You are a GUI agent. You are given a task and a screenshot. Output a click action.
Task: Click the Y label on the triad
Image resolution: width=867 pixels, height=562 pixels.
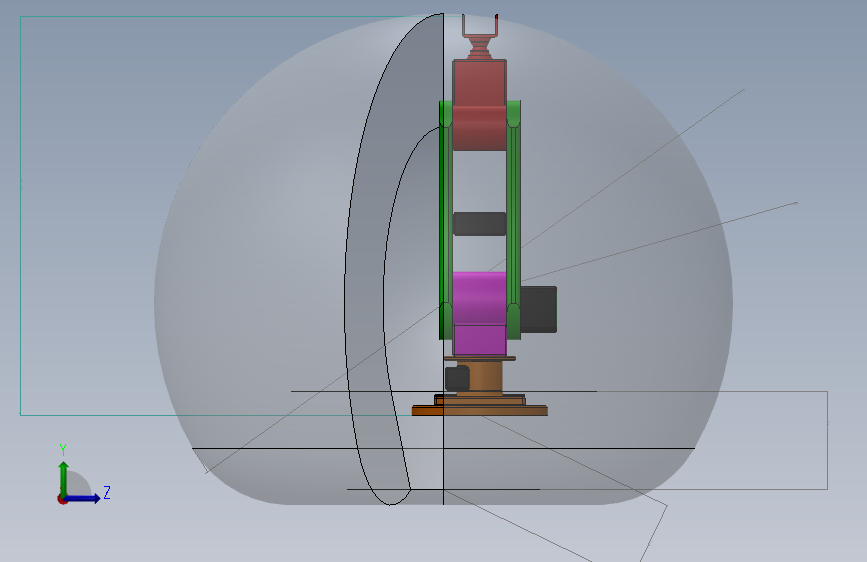63,450
